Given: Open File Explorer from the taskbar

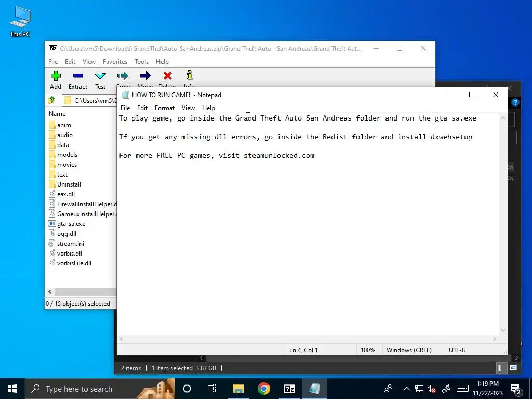Looking at the screenshot, I should pos(238,389).
